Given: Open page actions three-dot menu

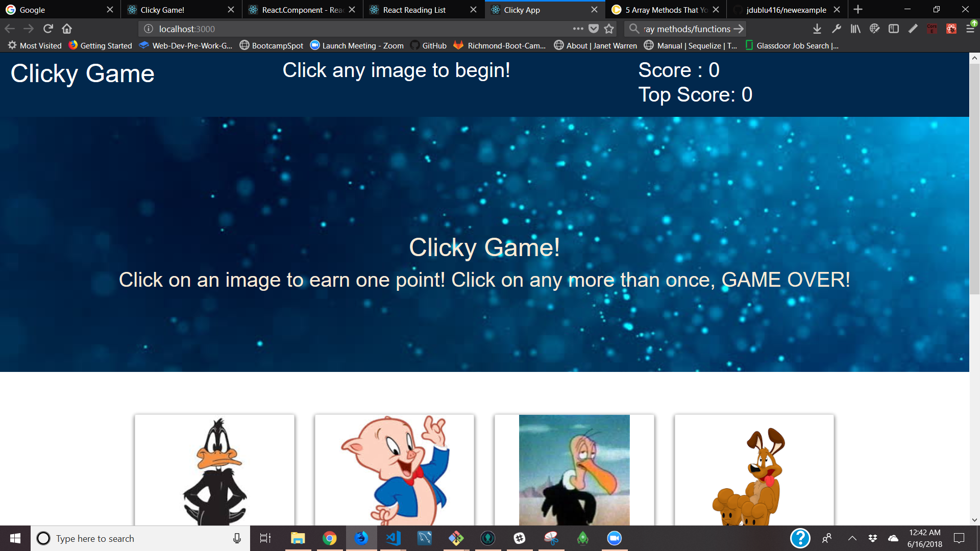Looking at the screenshot, I should click(578, 29).
